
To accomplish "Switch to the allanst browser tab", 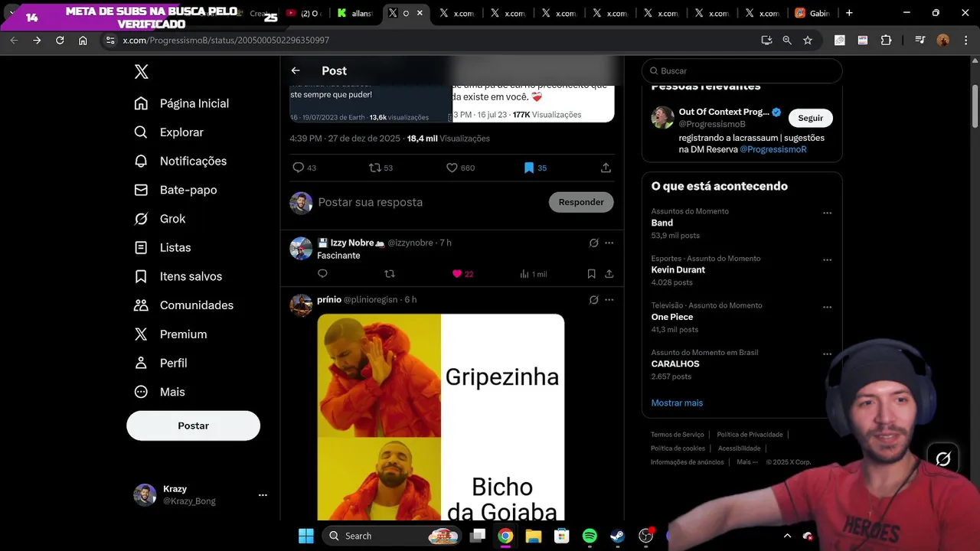I will click(354, 13).
